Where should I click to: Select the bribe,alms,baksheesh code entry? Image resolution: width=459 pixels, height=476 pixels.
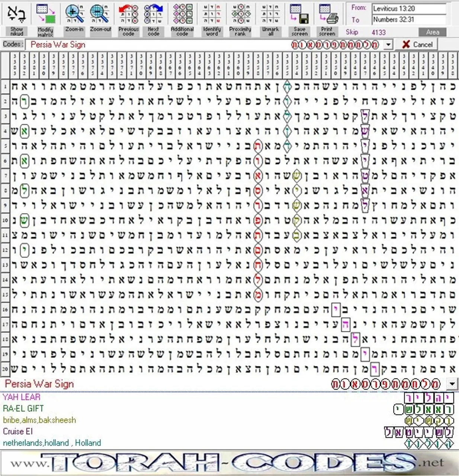39,420
